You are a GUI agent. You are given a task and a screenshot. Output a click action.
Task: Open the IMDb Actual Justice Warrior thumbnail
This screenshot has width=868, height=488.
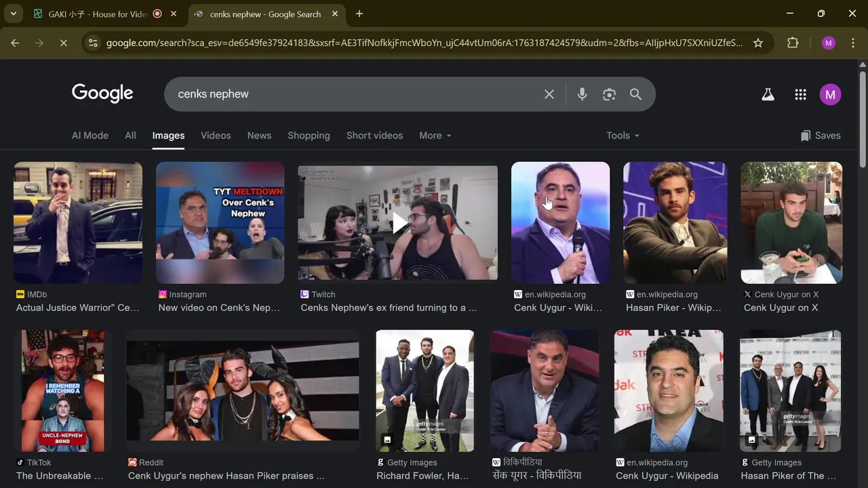coord(78,222)
